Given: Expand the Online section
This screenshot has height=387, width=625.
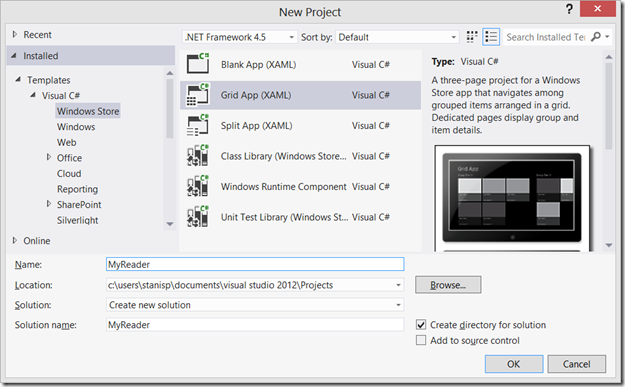Looking at the screenshot, I should tap(15, 240).
